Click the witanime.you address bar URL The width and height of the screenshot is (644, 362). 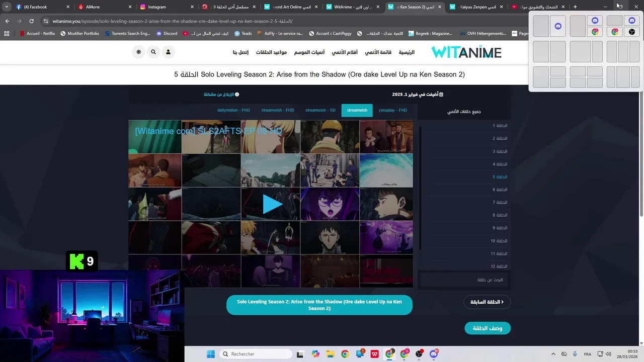(x=172, y=21)
